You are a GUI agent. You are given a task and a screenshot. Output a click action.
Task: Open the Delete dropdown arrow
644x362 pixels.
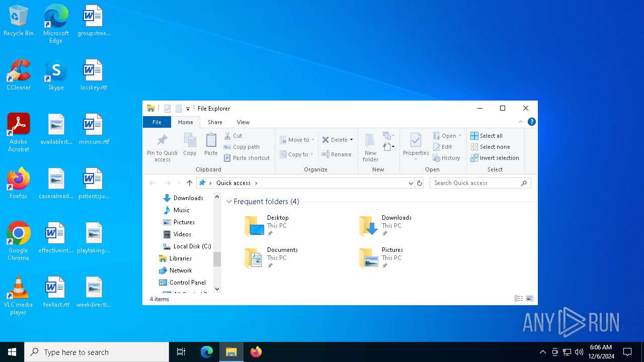tap(351, 140)
